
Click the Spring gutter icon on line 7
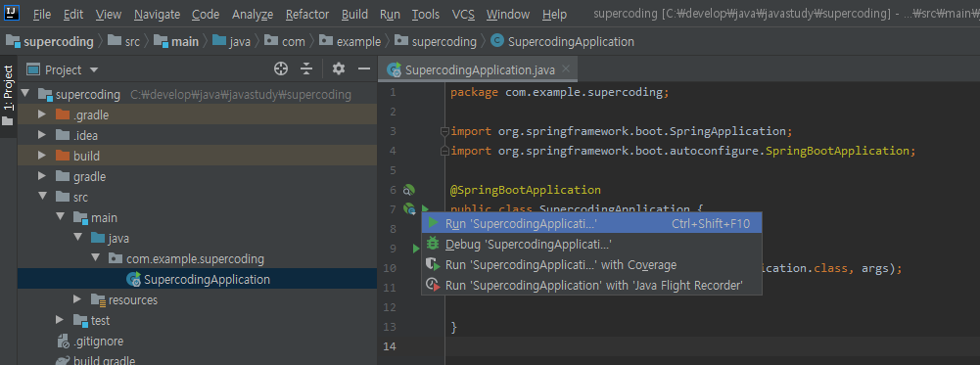pyautogui.click(x=409, y=209)
